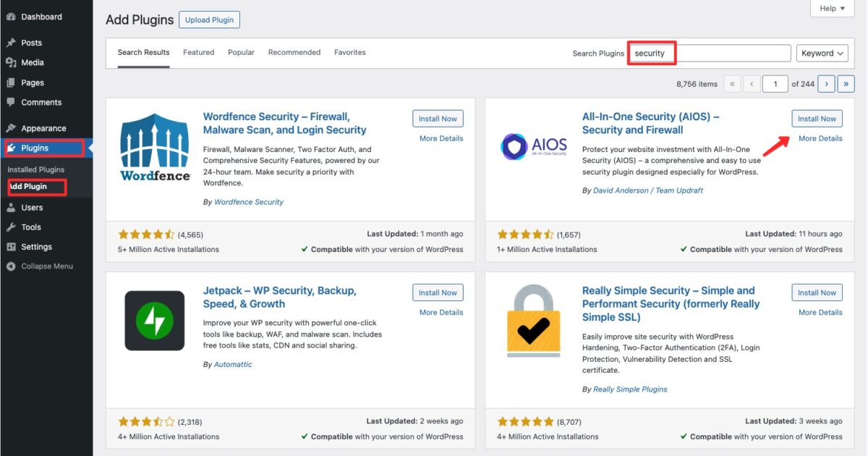Click the Comments bubble icon

pyautogui.click(x=11, y=102)
